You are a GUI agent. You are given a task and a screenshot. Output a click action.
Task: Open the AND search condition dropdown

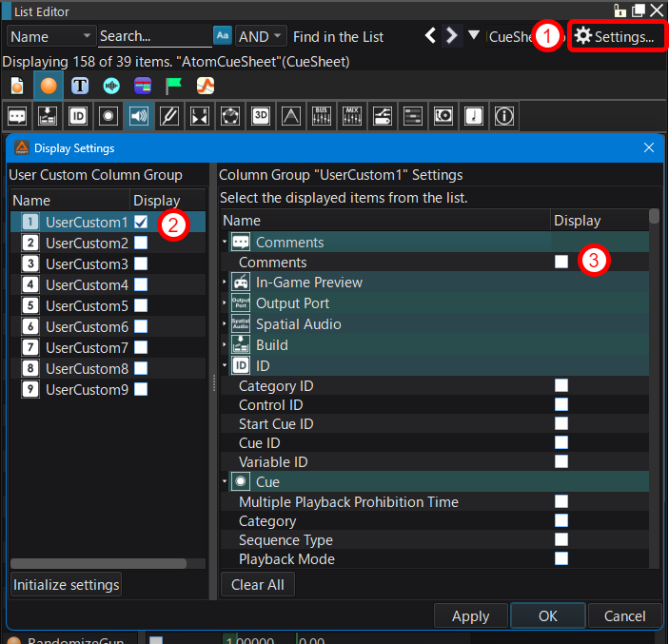[260, 36]
